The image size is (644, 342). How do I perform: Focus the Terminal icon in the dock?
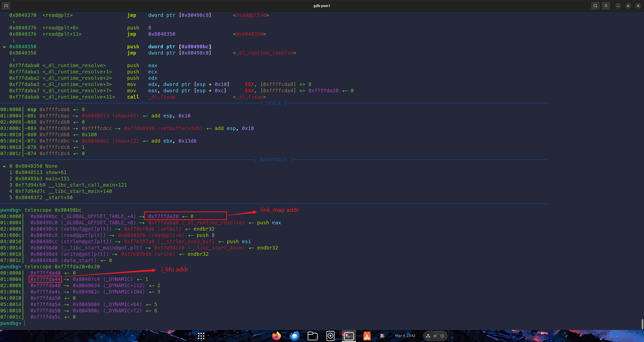coord(349,336)
